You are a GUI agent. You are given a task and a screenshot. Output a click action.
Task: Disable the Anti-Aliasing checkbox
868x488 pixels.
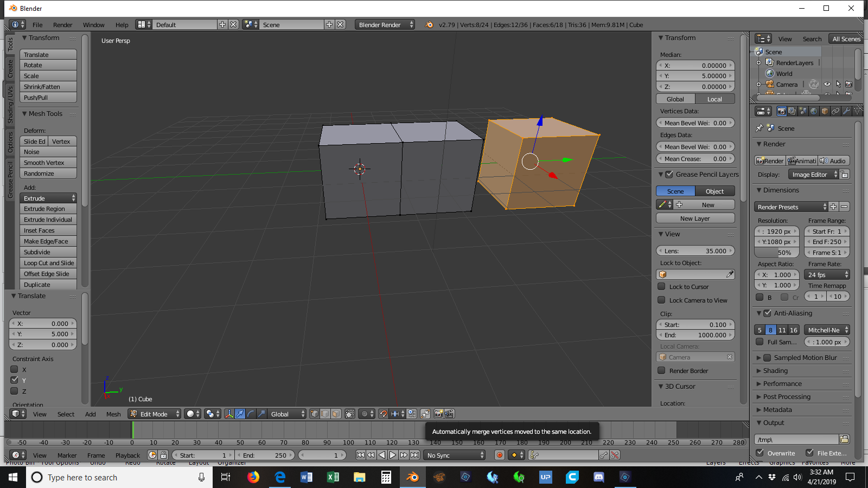[x=767, y=313]
